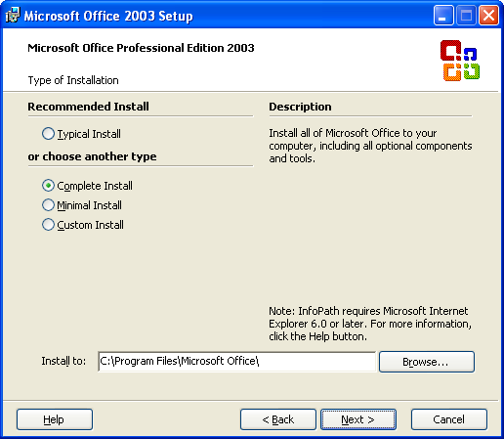Click the 'Description' heading
The height and width of the screenshot is (439, 504).
pos(300,107)
